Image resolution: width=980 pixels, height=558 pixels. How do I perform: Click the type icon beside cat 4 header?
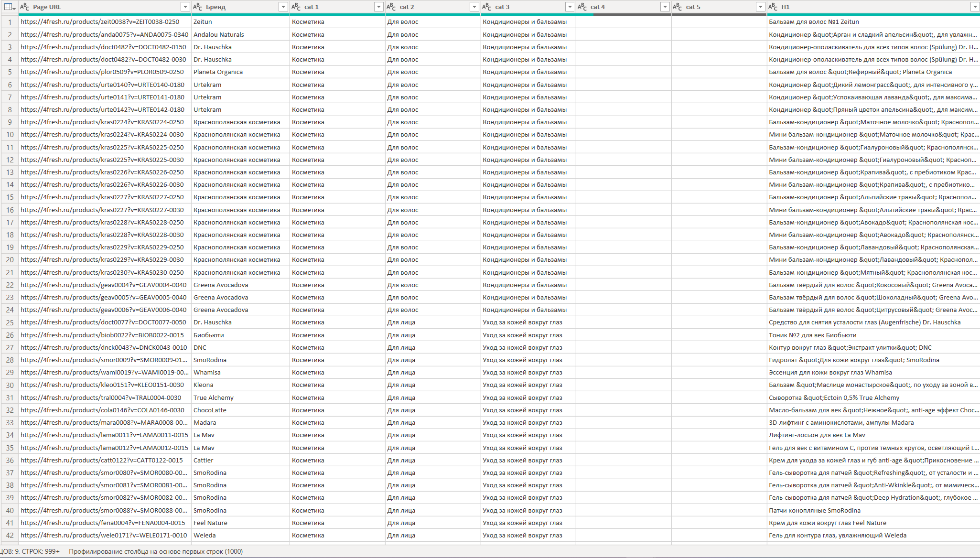click(x=582, y=7)
